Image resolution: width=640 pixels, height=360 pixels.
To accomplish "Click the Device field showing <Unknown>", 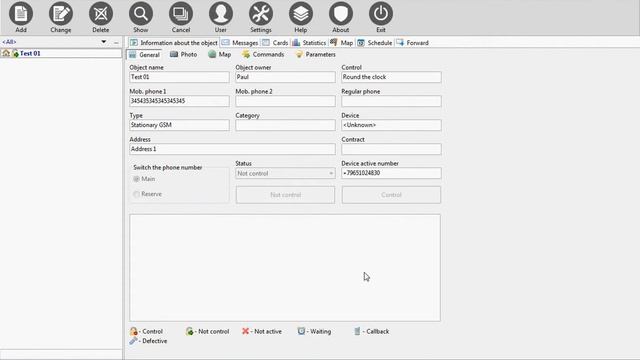I will [391, 125].
